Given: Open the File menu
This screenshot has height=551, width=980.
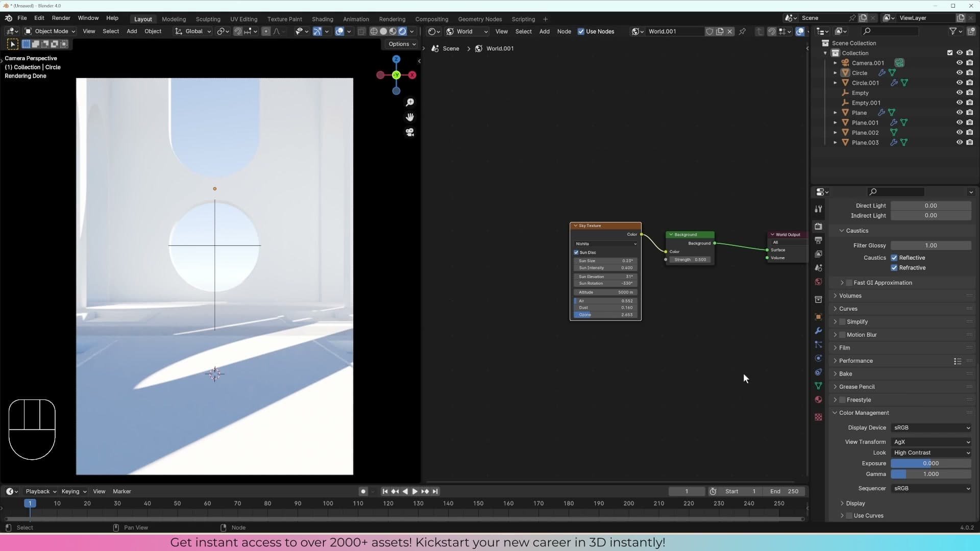Looking at the screenshot, I should click(x=22, y=18).
